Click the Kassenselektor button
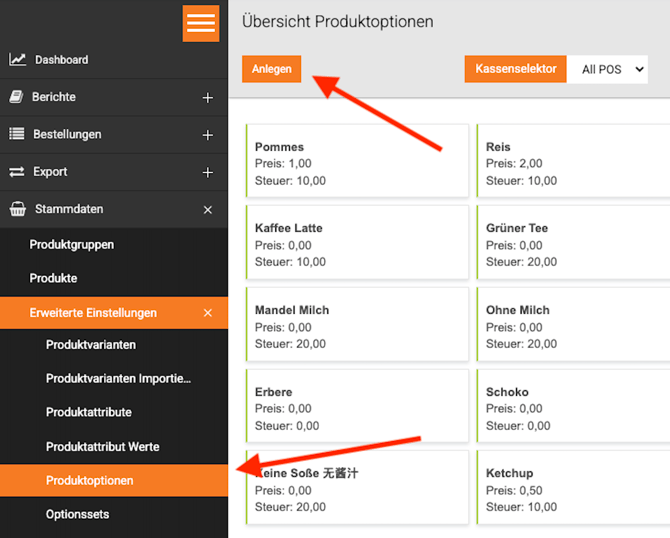 (515, 69)
